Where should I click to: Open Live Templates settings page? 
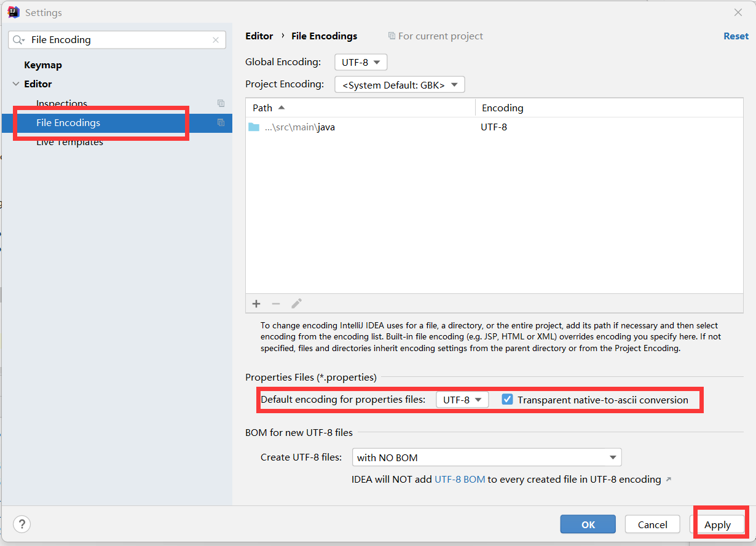[69, 143]
